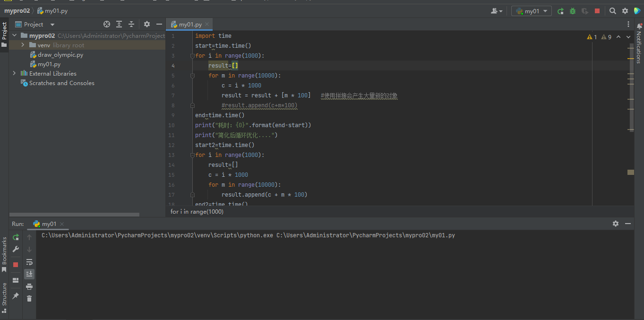Open Run panel settings gear
Image resolution: width=644 pixels, height=320 pixels.
(616, 224)
